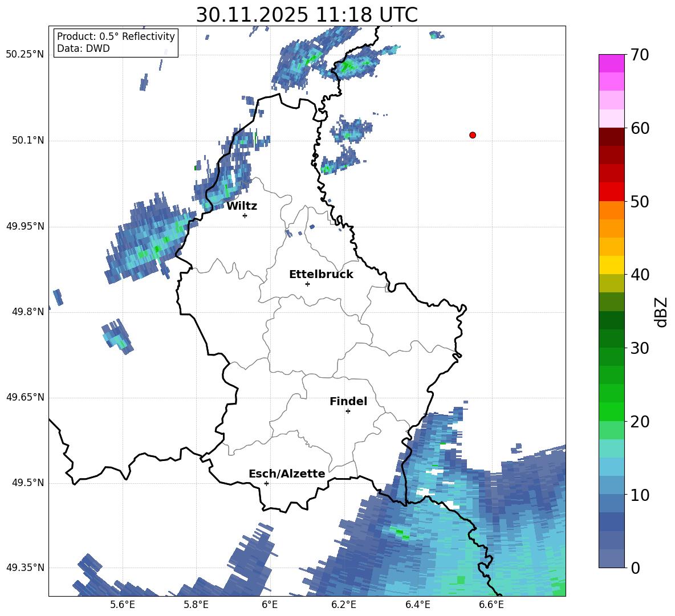This screenshot has height=616, width=675.
Task: Click the colorbar tick label 50
Action: click(640, 202)
